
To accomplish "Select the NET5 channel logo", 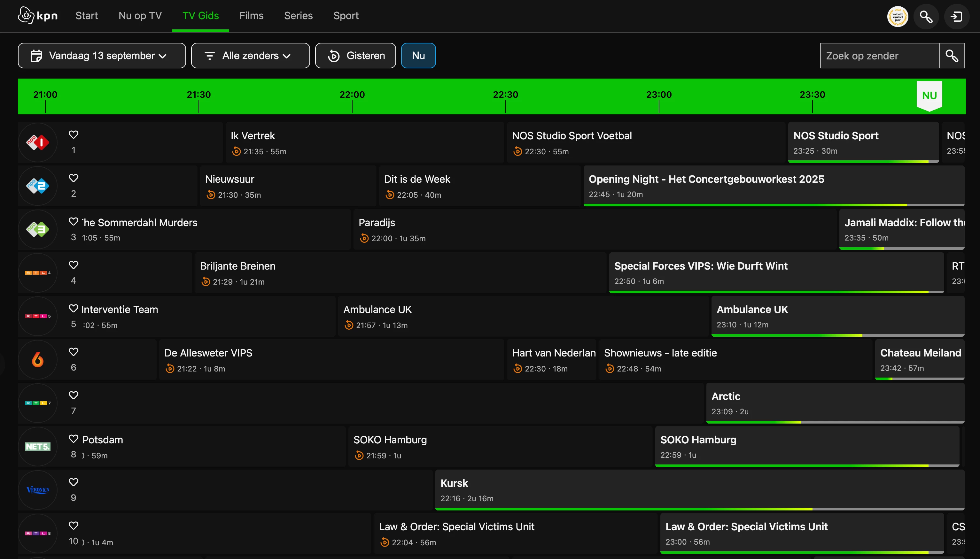I will pos(38,447).
